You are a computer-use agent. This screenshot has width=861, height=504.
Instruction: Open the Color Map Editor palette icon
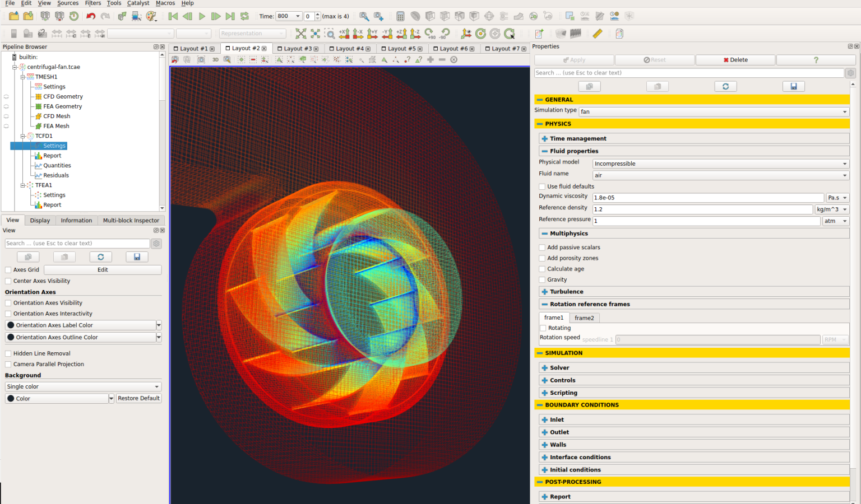coord(150,16)
